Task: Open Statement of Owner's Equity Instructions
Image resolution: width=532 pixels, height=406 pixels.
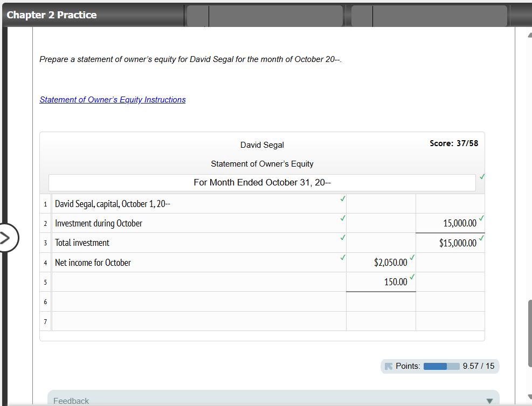Action: 112,100
